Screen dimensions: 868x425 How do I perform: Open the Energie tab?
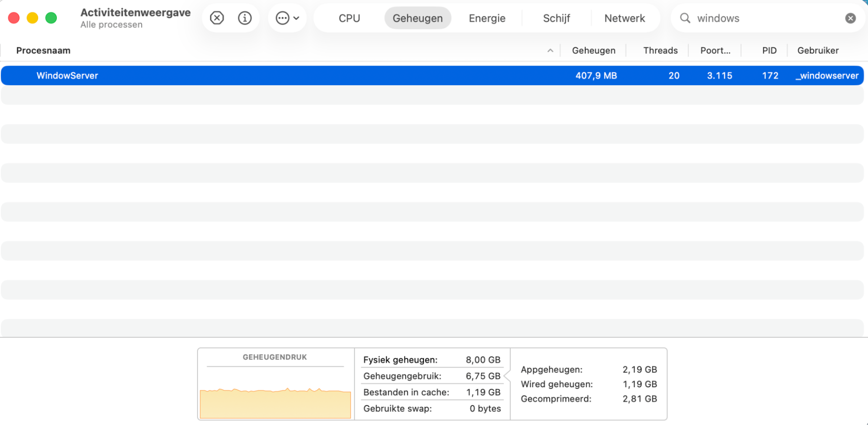487,18
